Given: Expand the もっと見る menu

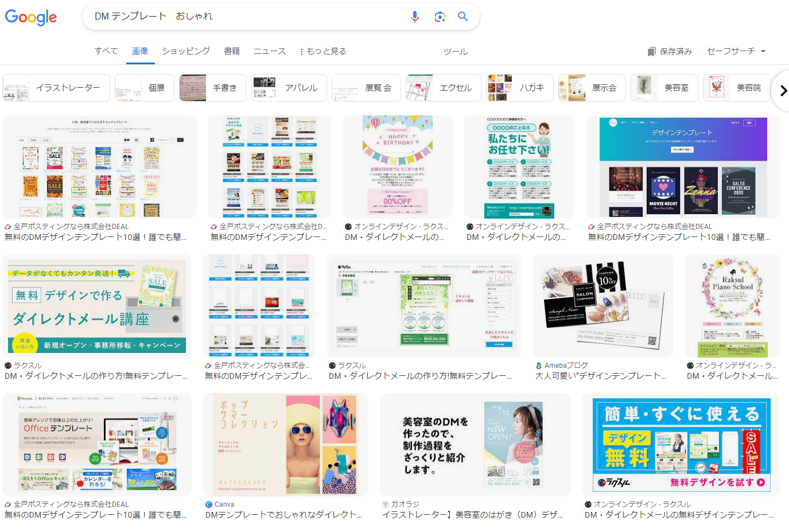Looking at the screenshot, I should point(323,51).
